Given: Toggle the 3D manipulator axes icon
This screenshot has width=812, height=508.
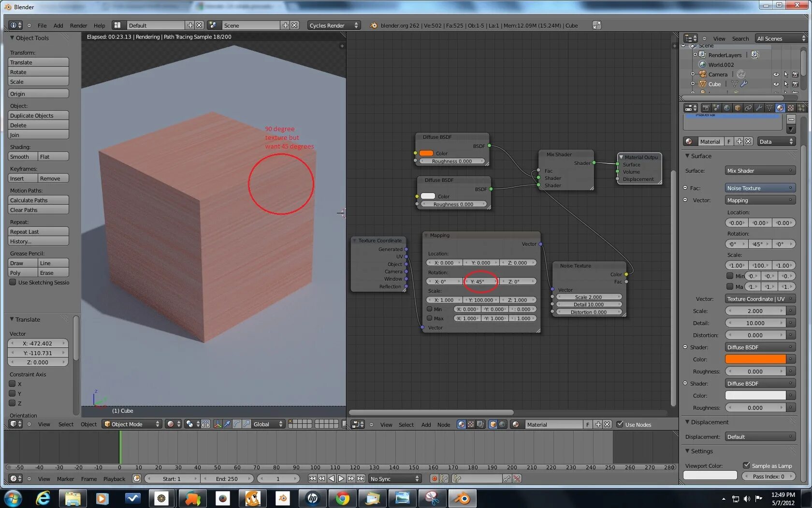Looking at the screenshot, I should coord(217,424).
